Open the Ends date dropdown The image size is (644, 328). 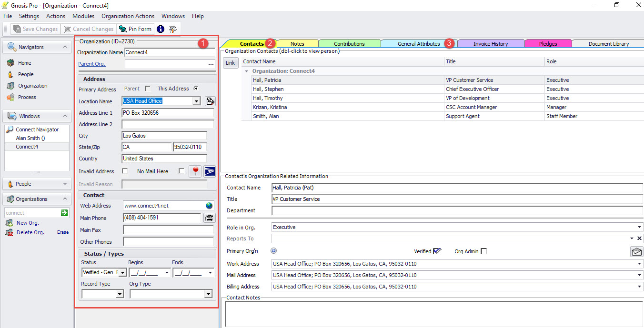tap(210, 273)
